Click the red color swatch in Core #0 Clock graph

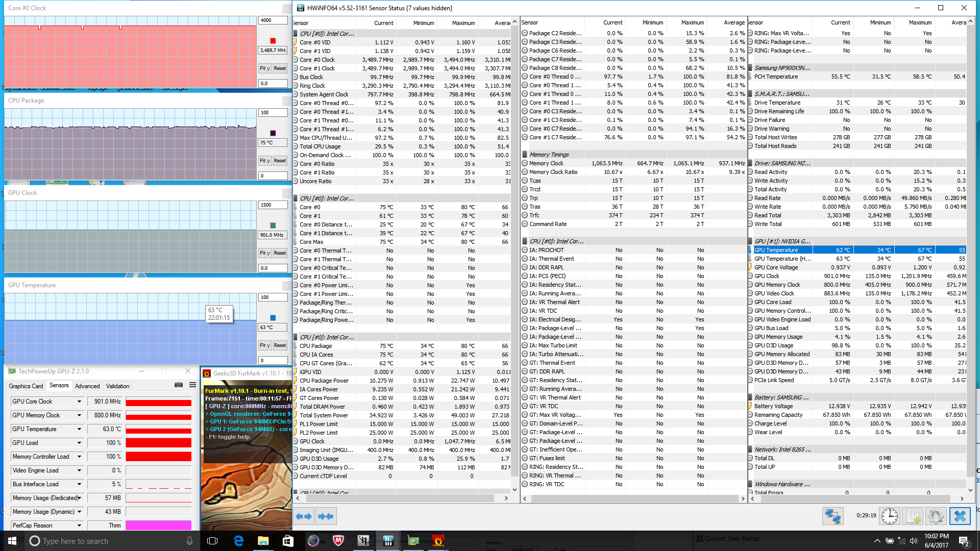click(273, 41)
